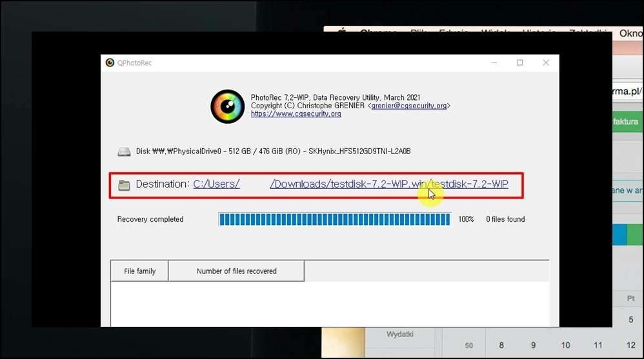Click the File family column header
The height and width of the screenshot is (359, 644).
click(x=139, y=271)
